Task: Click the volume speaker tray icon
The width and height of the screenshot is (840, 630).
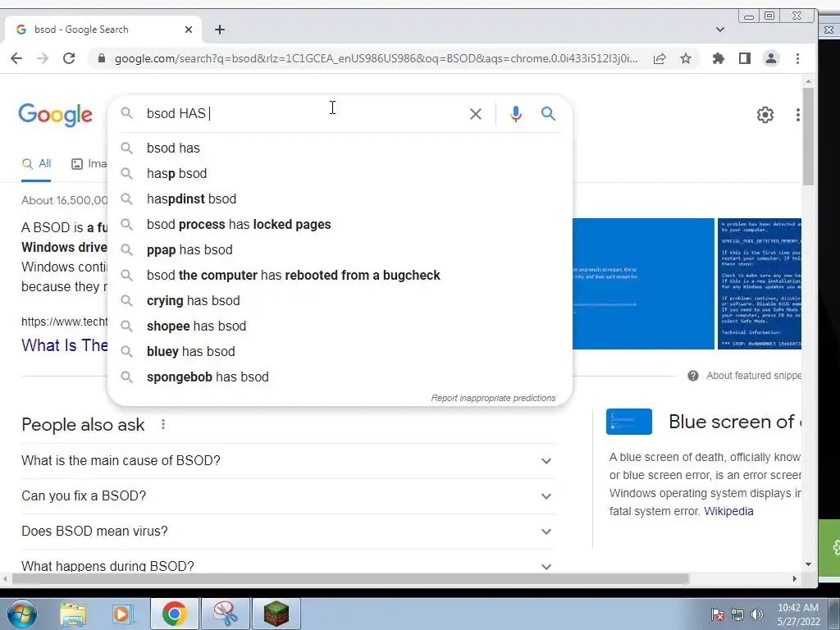Action: (757, 614)
